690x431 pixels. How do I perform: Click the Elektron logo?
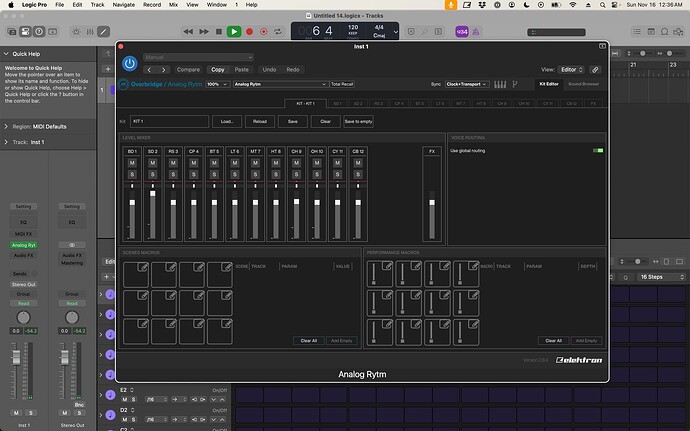pos(577,360)
